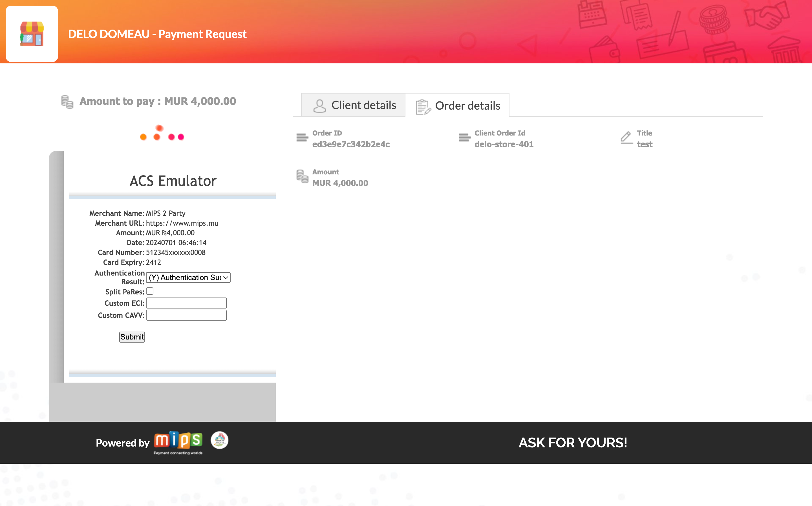Click the Title value test
Screen dimensions: 812x506
(645, 144)
